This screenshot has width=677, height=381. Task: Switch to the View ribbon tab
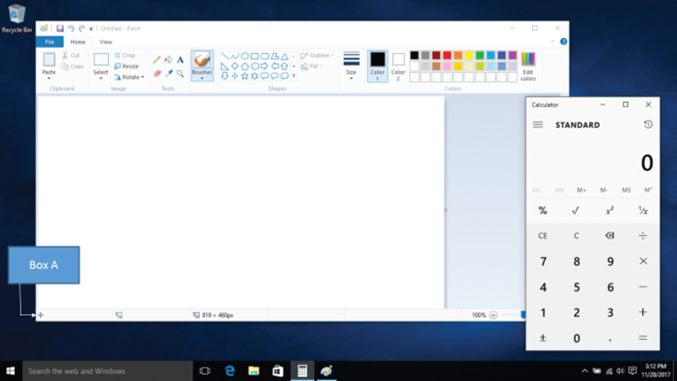[106, 42]
